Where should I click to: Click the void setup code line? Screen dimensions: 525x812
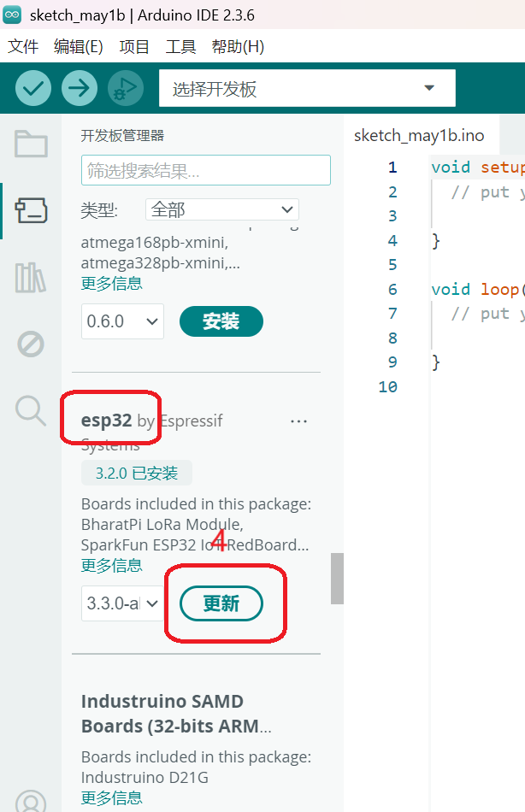(477, 168)
